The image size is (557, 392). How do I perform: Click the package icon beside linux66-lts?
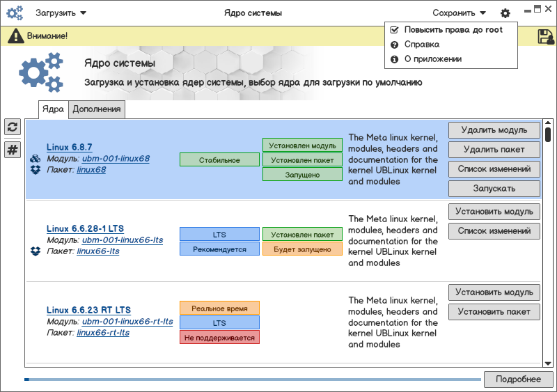click(x=36, y=251)
